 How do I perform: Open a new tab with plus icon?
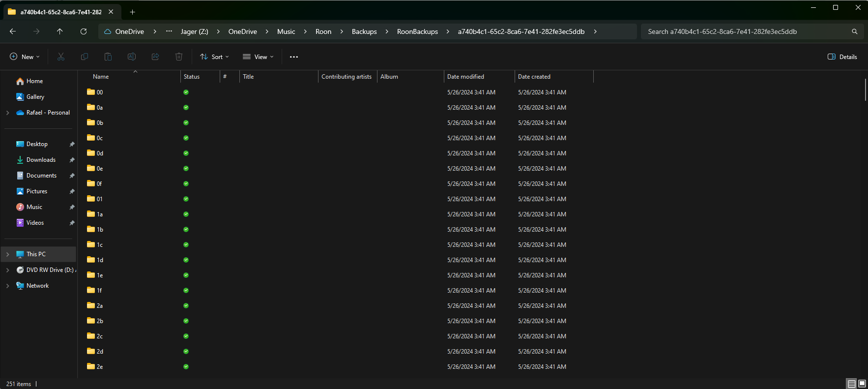(x=132, y=12)
